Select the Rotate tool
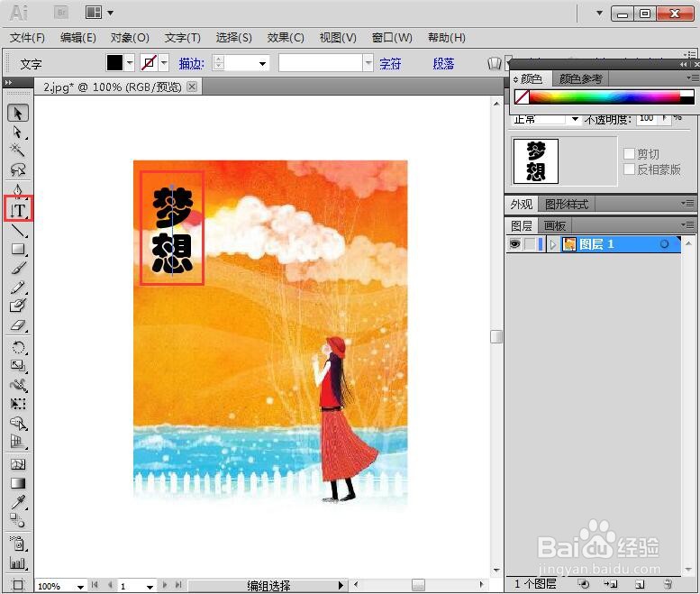Image resolution: width=700 pixels, height=594 pixels. click(18, 347)
